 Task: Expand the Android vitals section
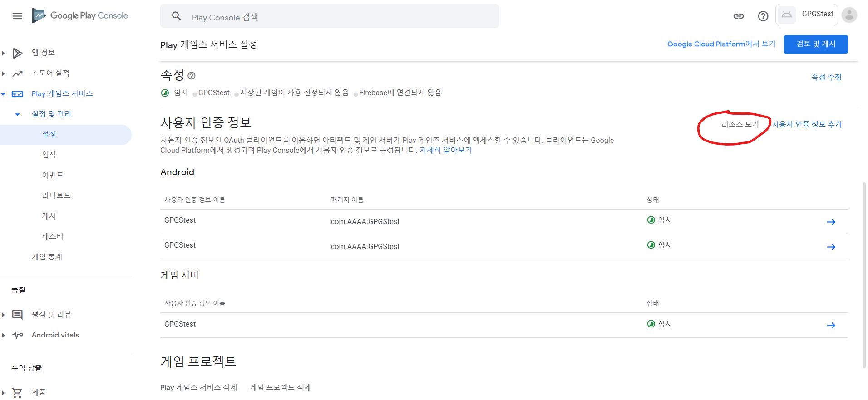point(3,335)
